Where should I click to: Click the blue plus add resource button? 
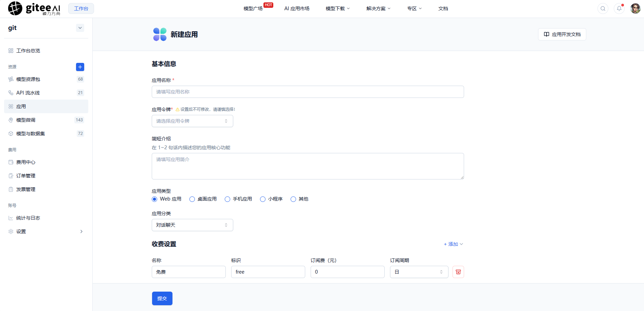click(80, 67)
